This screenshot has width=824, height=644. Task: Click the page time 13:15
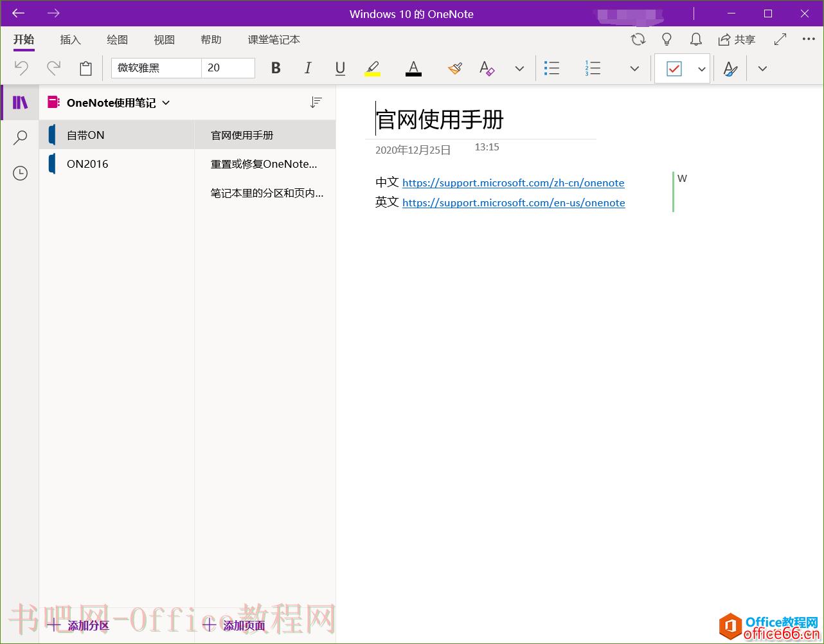coord(487,147)
